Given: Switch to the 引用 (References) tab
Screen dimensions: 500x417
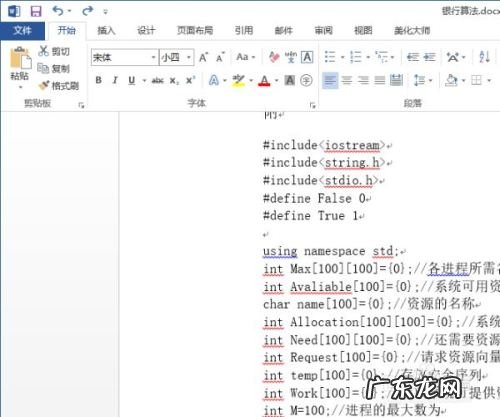Looking at the screenshot, I should point(244,31).
